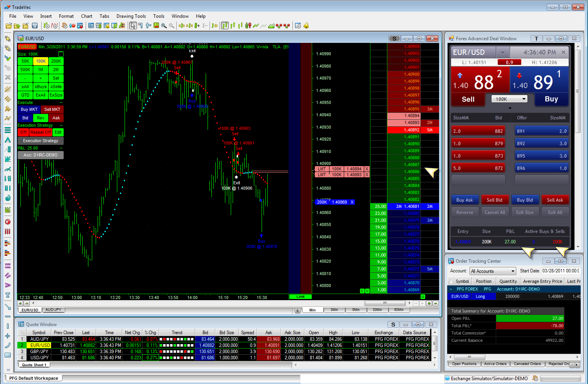
Task: Toggle the checkbox next to Size: 100K
Action: tap(61, 54)
